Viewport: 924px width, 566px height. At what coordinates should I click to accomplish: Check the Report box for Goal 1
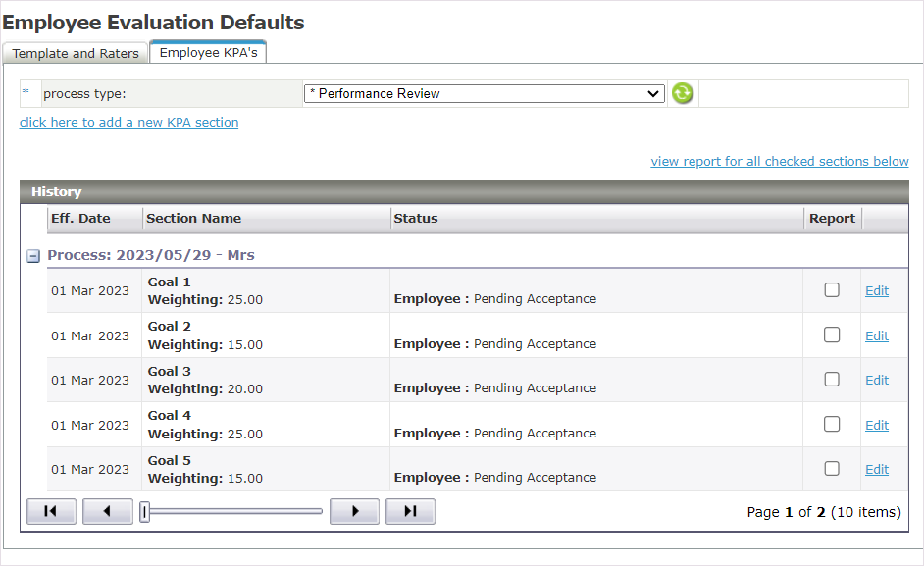[832, 290]
